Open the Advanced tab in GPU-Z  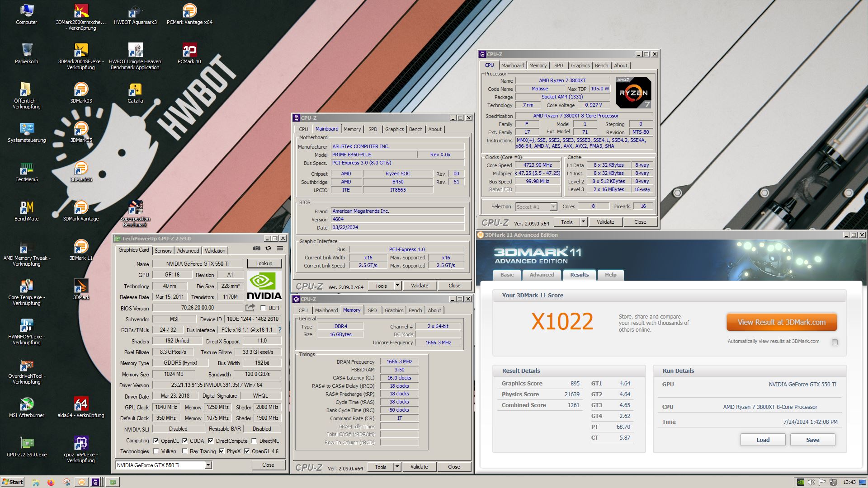(188, 250)
